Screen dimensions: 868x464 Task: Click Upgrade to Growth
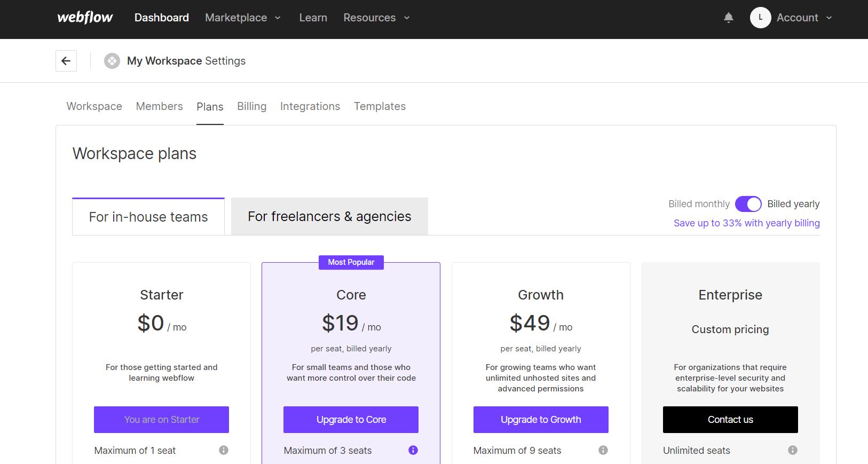541,420
